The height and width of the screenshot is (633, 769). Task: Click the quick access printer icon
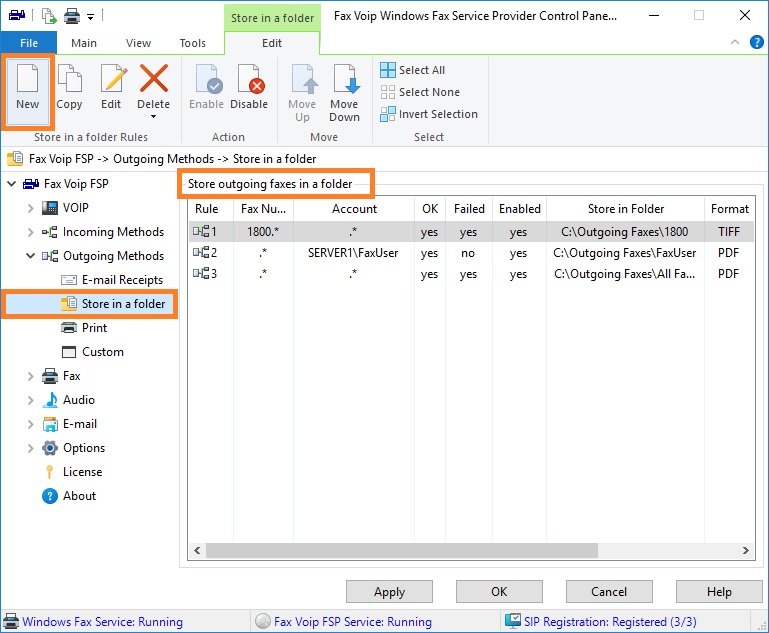72,17
